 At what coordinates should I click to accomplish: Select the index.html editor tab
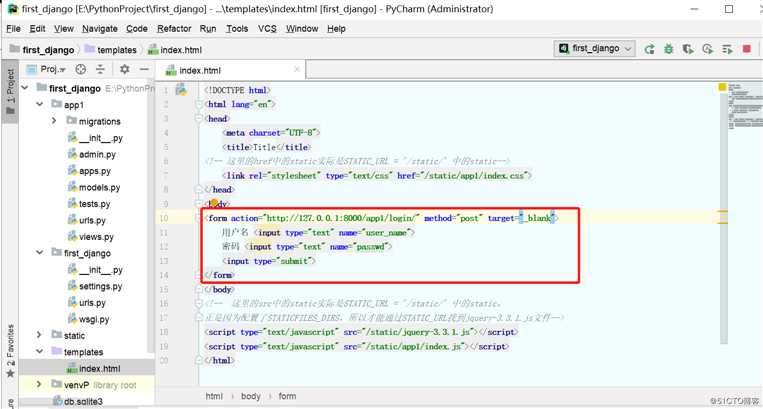tap(200, 71)
